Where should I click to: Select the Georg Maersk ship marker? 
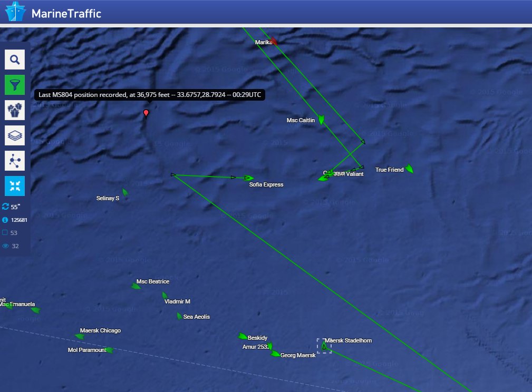point(275,354)
